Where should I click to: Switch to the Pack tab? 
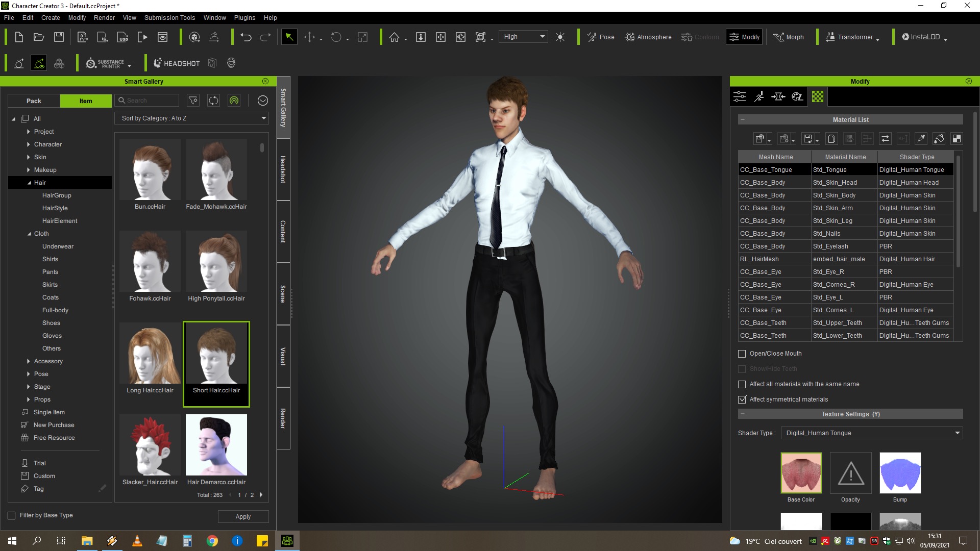tap(34, 101)
